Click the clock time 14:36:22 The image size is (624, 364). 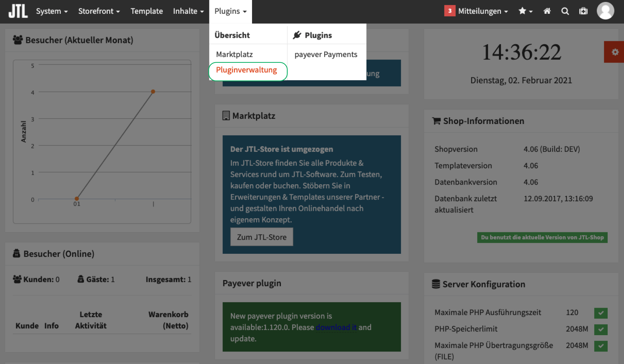(521, 52)
